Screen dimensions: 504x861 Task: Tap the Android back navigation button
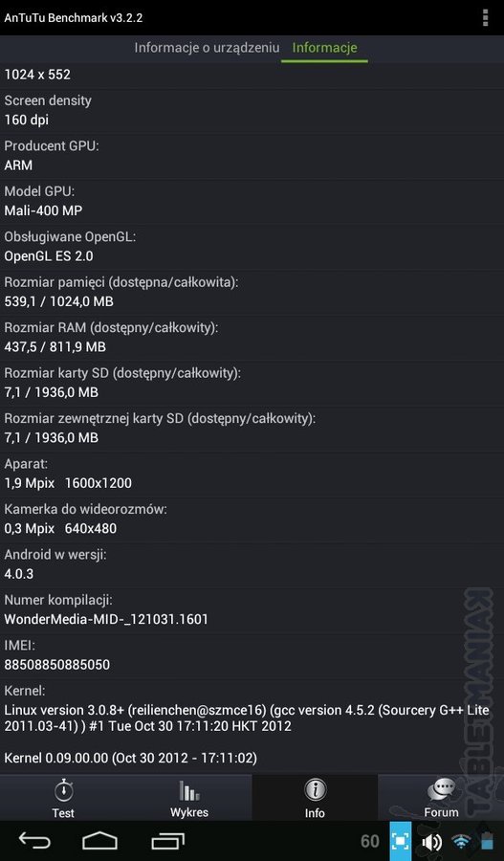pyautogui.click(x=34, y=841)
